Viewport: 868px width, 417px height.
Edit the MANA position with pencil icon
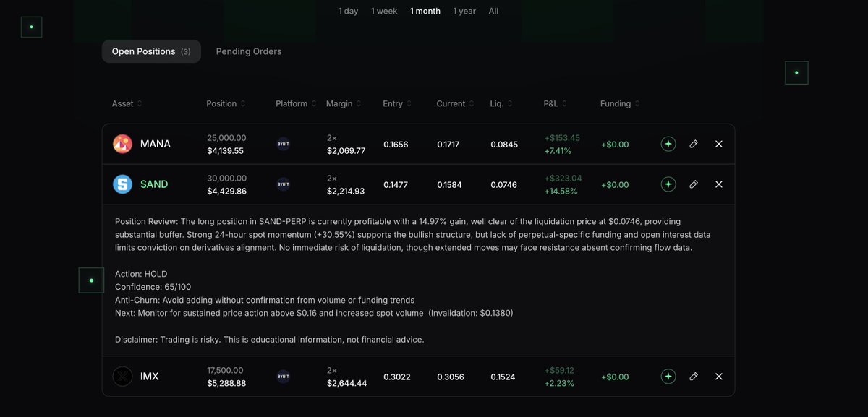[x=694, y=144]
